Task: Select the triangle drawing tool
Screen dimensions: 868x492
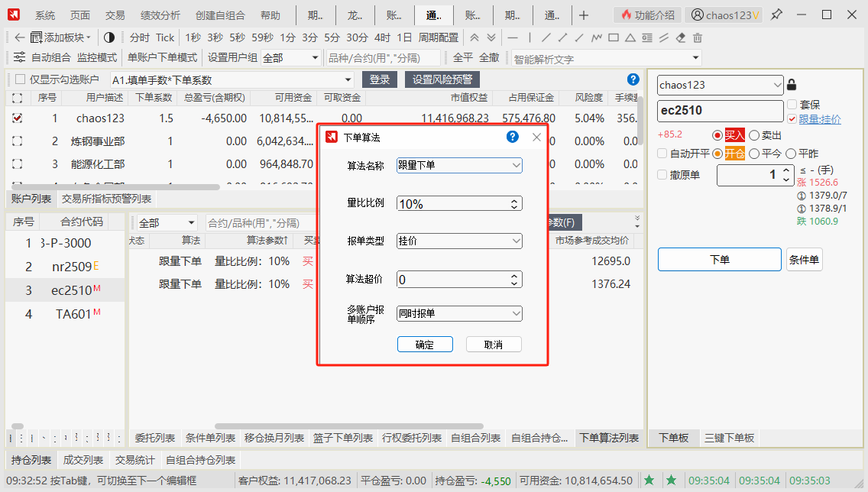Action: pyautogui.click(x=630, y=37)
